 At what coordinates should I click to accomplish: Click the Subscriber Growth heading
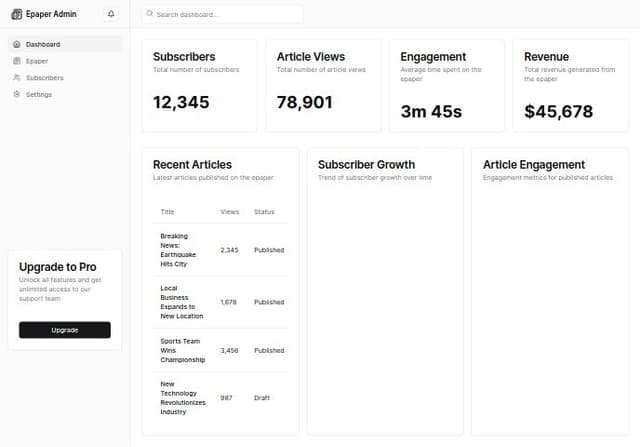367,165
